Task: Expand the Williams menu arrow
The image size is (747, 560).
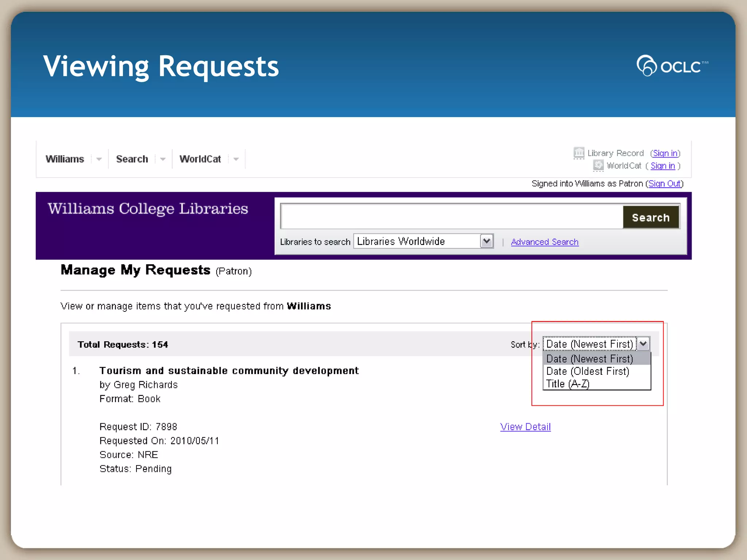Action: [99, 159]
